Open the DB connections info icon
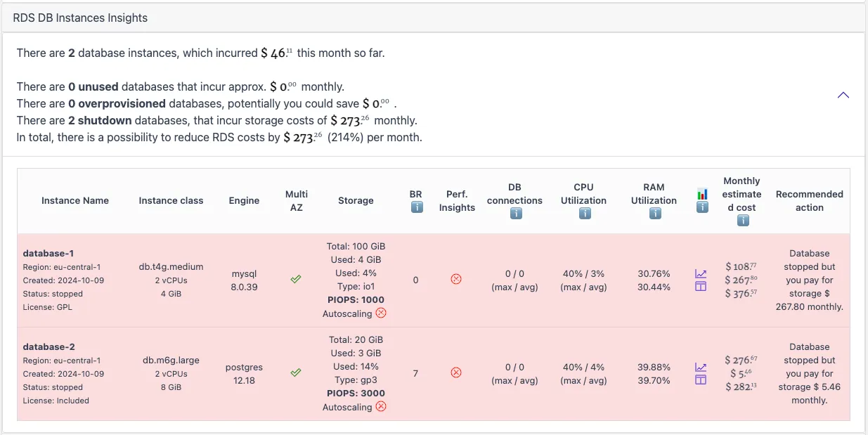The height and width of the screenshot is (435, 868). click(515, 214)
